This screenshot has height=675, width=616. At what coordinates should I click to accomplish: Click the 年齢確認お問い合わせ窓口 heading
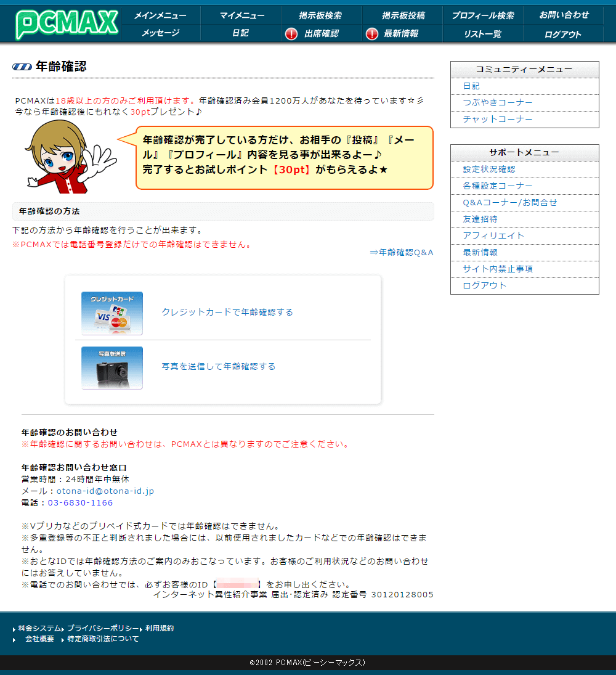tap(74, 467)
